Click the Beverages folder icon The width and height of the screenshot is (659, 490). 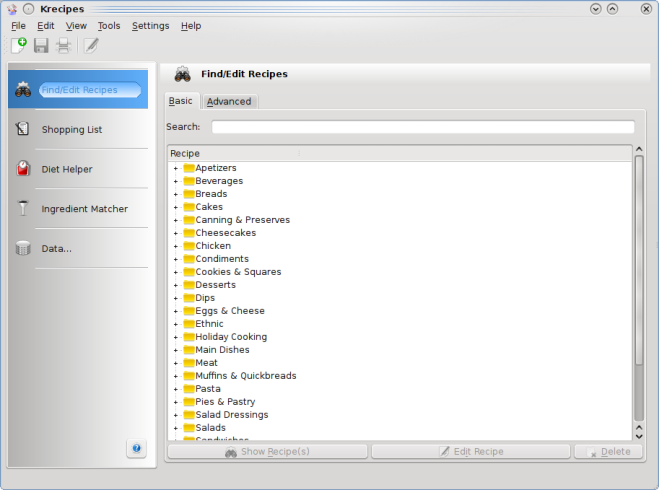coord(189,181)
